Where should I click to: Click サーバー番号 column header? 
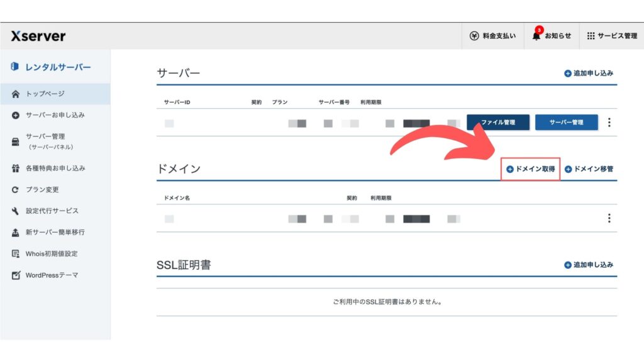(334, 102)
